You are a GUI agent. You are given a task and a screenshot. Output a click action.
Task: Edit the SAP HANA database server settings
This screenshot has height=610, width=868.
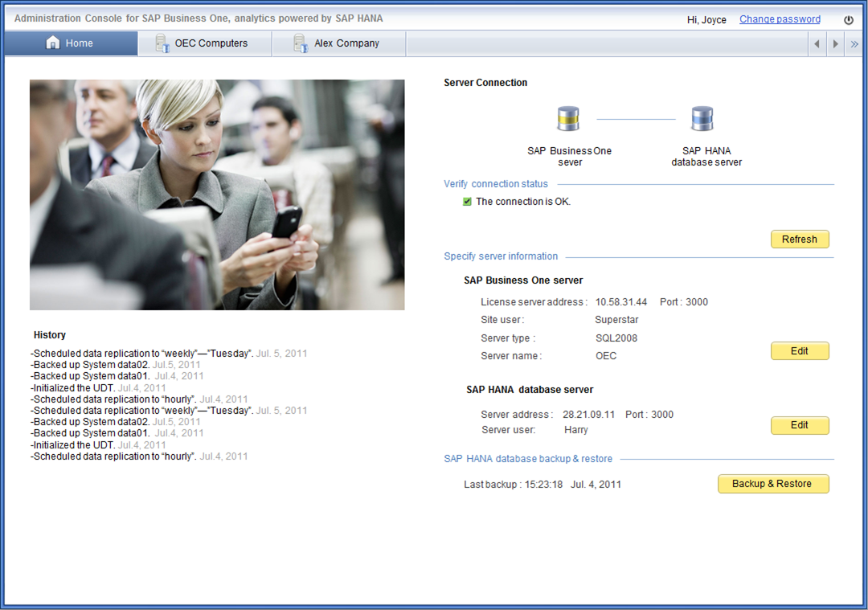[x=800, y=425]
